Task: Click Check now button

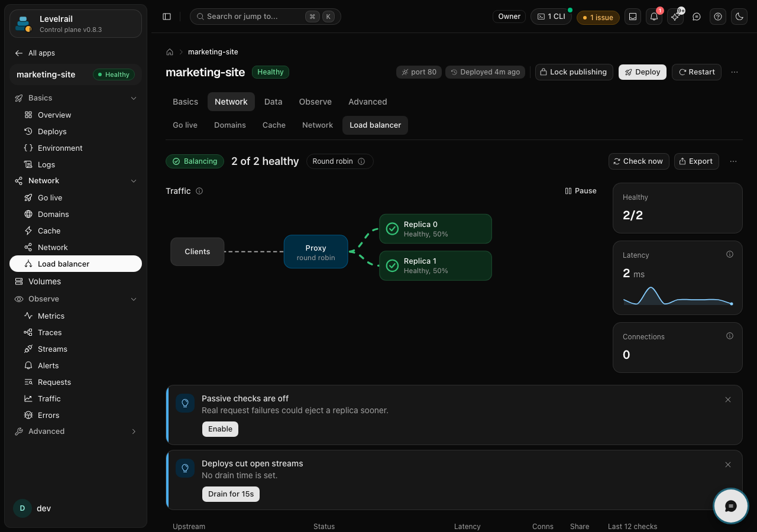Action: (639, 161)
